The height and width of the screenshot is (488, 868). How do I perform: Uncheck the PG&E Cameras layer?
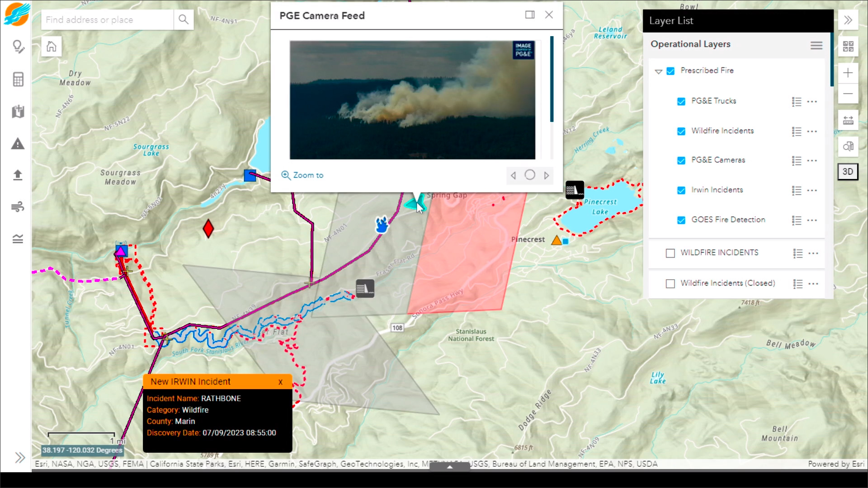click(681, 160)
